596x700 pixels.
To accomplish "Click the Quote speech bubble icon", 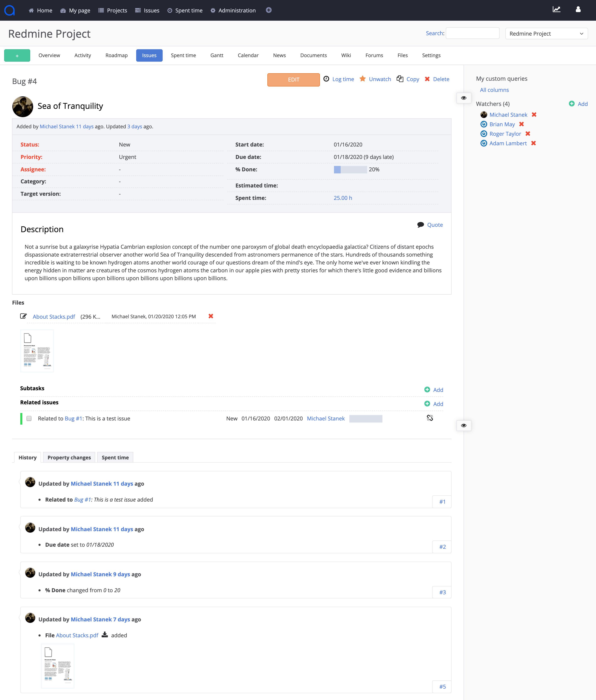I will coord(421,225).
